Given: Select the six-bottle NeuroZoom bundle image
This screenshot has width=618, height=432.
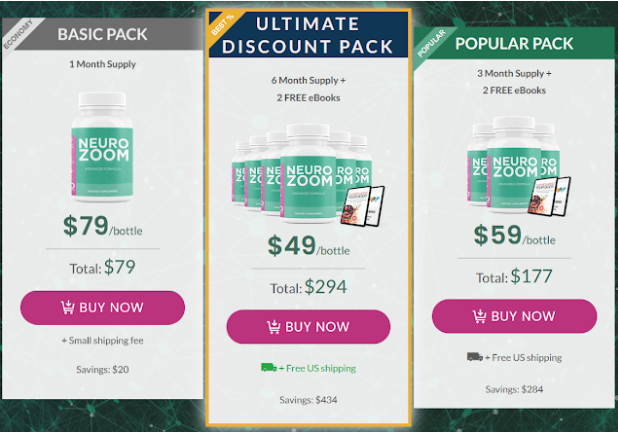Looking at the screenshot, I should [302, 174].
